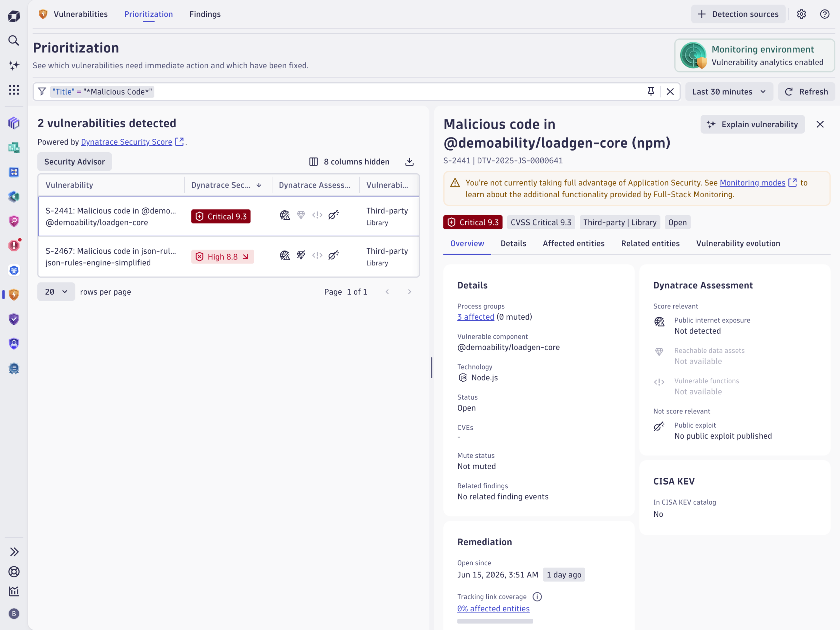Open the Related entities tab
The height and width of the screenshot is (630, 840).
pos(650,243)
